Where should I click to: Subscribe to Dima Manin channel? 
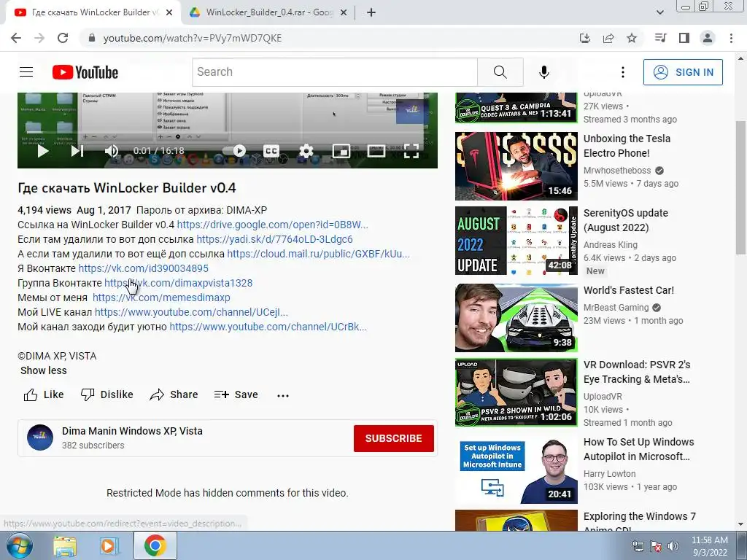[393, 438]
